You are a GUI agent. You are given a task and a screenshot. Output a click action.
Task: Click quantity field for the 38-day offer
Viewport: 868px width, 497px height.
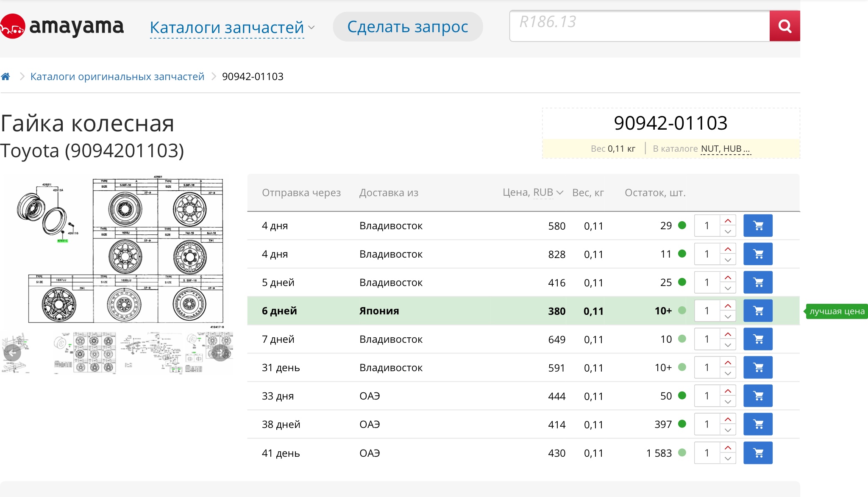(x=707, y=424)
